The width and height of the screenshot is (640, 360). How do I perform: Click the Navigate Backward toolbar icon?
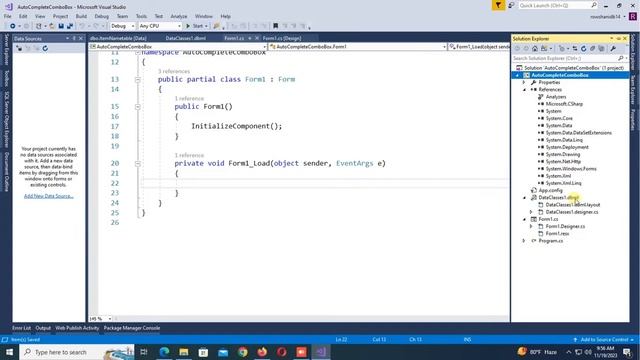tap(13, 26)
